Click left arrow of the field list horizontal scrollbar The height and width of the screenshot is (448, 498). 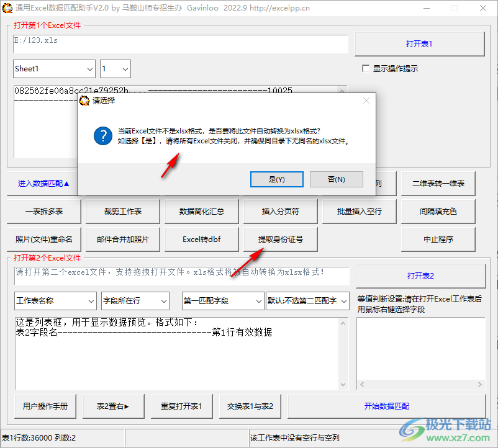click(362, 384)
